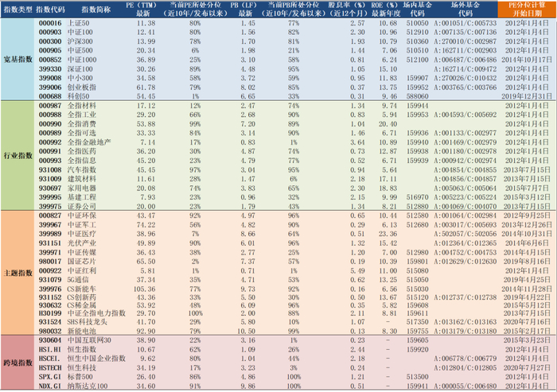
Task: Click index name 全指材料
Action: coord(82,106)
